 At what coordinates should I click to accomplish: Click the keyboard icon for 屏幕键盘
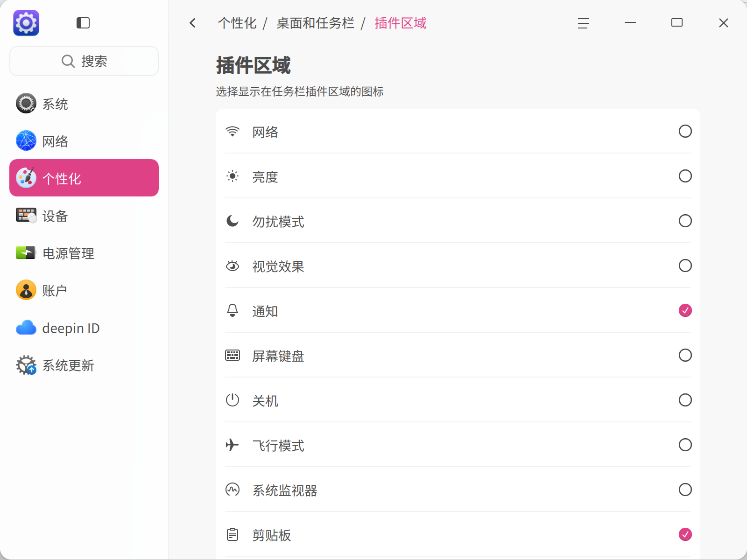coord(233,355)
